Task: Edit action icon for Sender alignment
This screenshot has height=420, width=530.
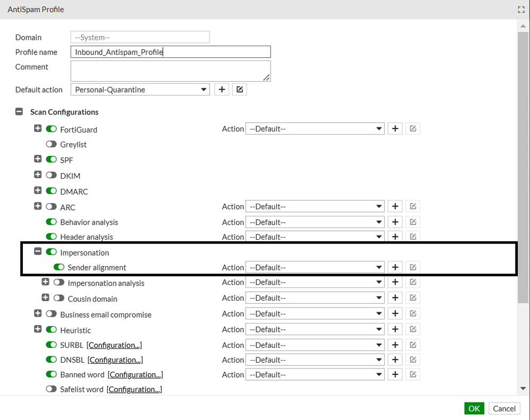Action: [413, 267]
